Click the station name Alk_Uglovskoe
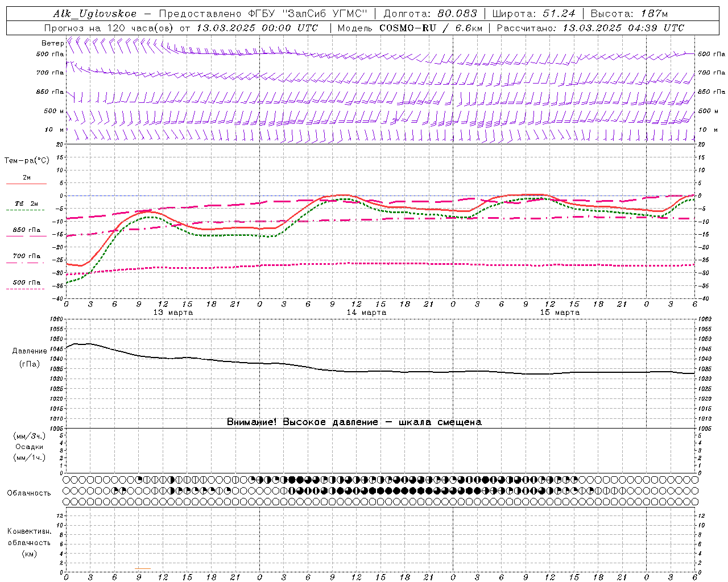This screenshot has height=582, width=728. pos(95,14)
